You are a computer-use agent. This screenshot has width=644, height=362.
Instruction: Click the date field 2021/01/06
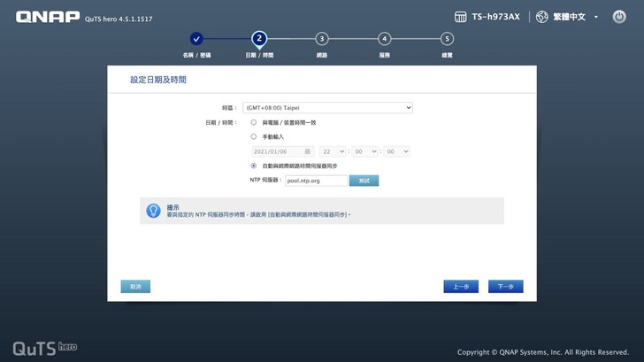(x=282, y=151)
